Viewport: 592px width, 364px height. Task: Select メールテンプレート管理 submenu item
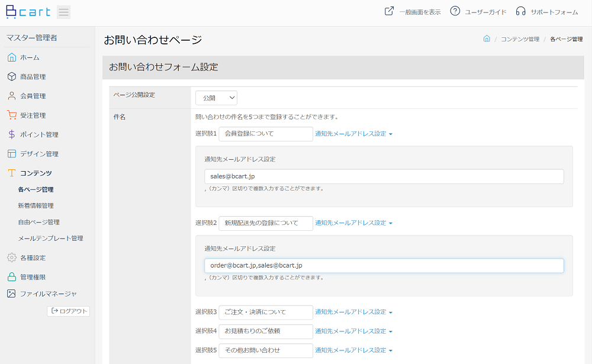[50, 239]
